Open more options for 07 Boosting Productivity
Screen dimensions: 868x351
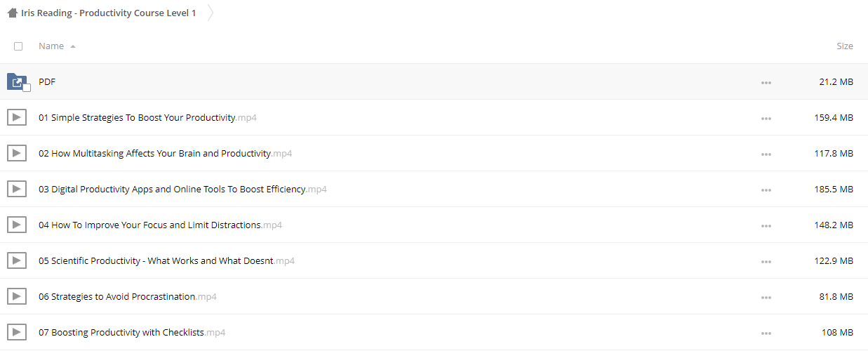pos(766,333)
